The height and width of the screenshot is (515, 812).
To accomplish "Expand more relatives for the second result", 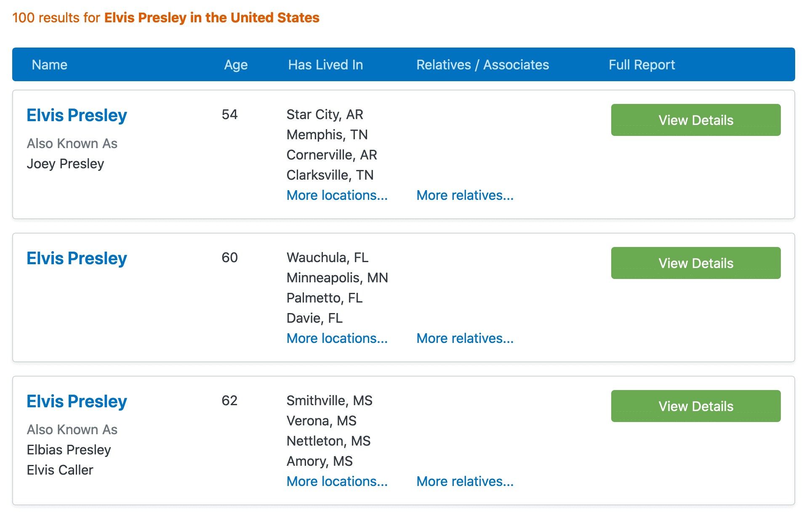I will tap(465, 338).
